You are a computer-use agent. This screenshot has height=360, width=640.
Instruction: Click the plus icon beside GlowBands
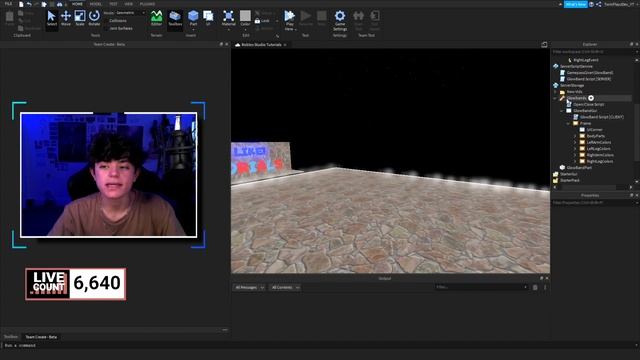[591, 98]
